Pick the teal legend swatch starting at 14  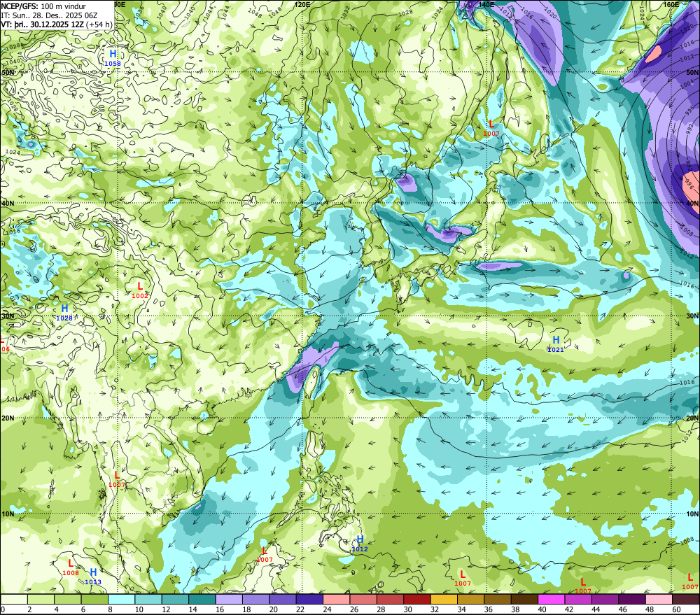(202, 599)
